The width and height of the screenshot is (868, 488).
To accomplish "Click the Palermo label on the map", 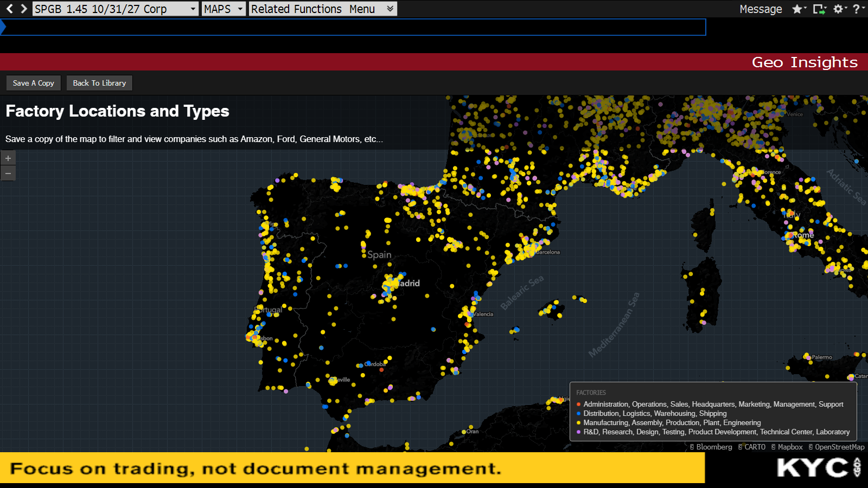I will [822, 357].
